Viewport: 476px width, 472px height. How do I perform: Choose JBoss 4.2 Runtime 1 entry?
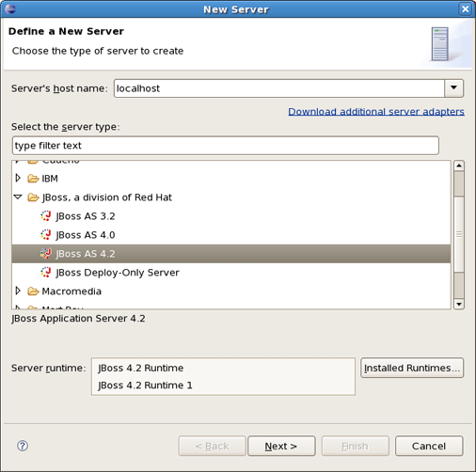click(x=145, y=385)
